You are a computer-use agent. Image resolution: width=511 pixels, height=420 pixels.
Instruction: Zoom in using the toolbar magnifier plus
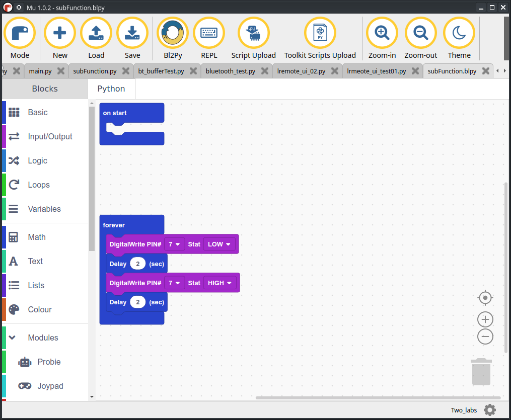coord(382,33)
